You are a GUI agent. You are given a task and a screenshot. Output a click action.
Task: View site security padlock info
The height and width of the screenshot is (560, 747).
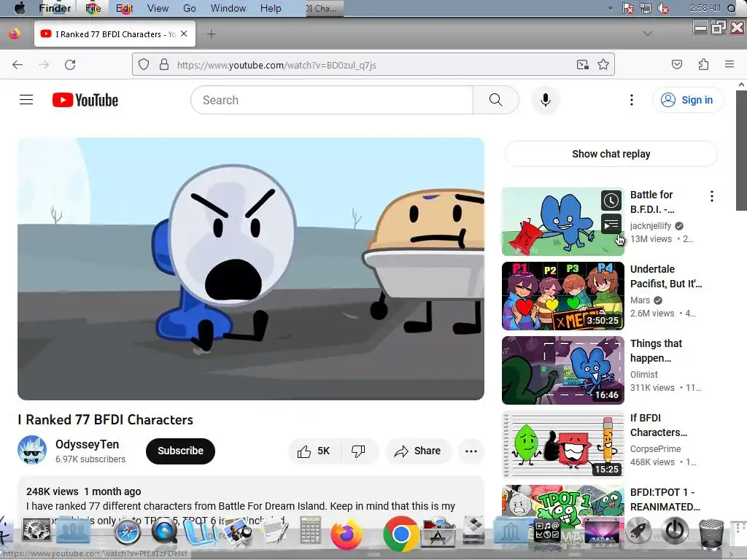[x=164, y=65]
